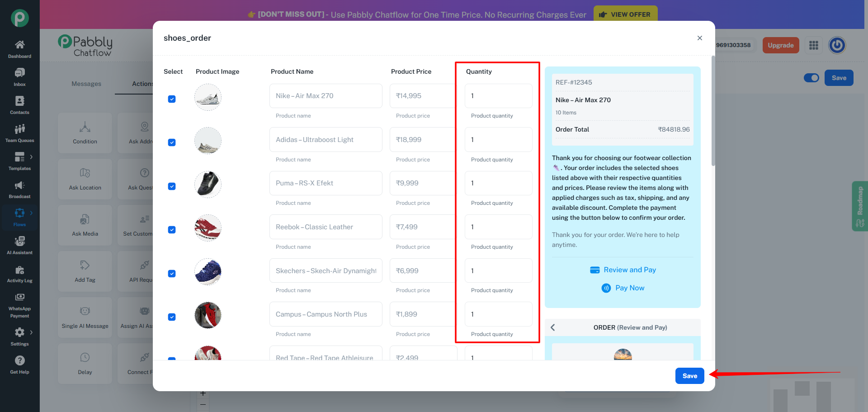Uncheck the Nike – Air Max 270 checkbox
This screenshot has height=412, width=868.
[172, 99]
